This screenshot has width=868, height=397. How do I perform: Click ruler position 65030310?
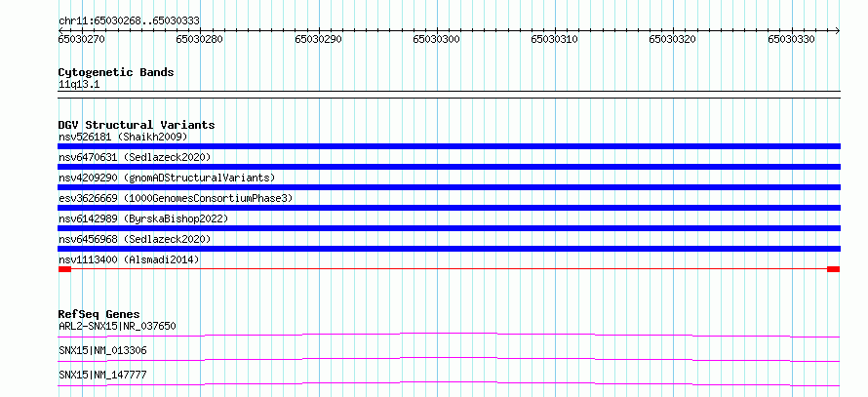pos(555,39)
